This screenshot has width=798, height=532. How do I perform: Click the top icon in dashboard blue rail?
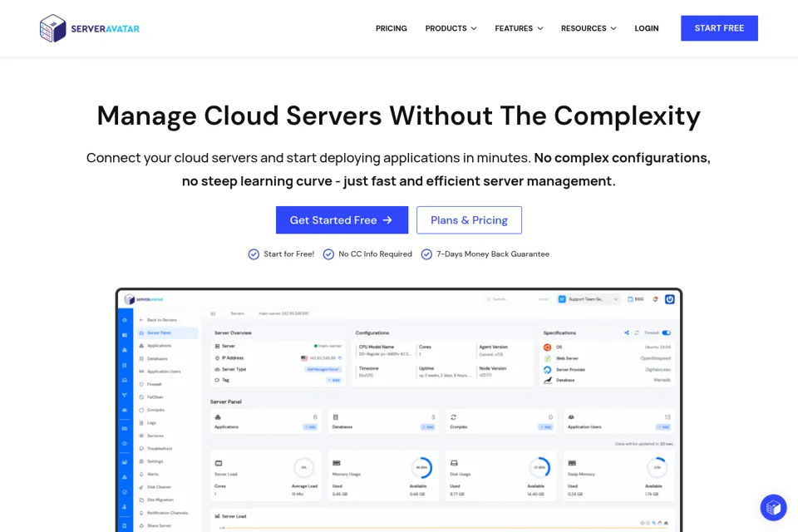(125, 320)
